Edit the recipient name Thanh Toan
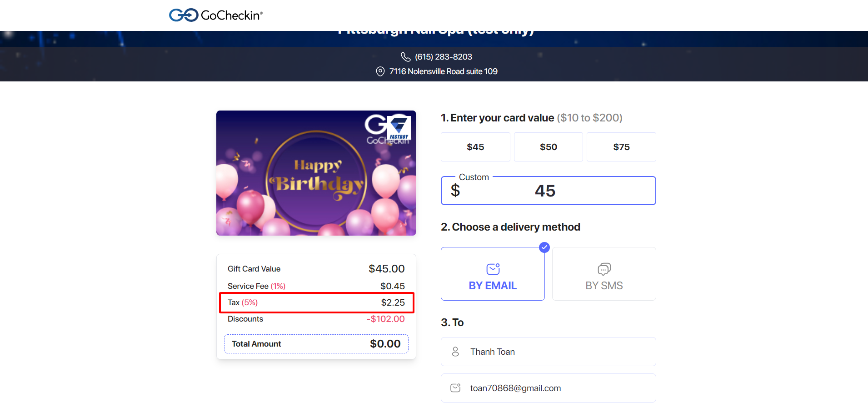Screen dimensions: 868x413 559,352
